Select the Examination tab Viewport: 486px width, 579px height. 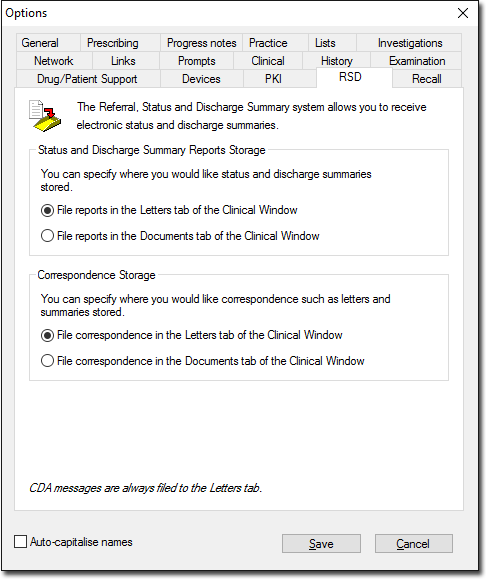[416, 61]
